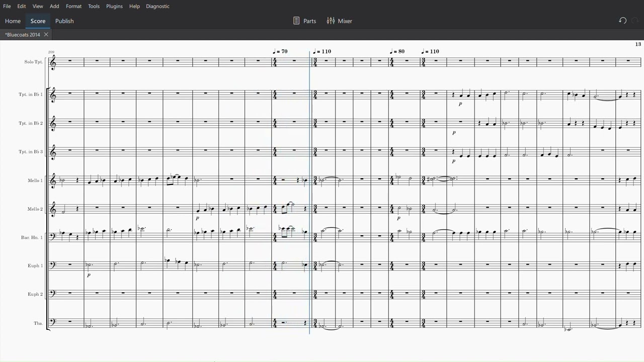Image resolution: width=644 pixels, height=362 pixels.
Task: Open the File menu
Action: [7, 6]
